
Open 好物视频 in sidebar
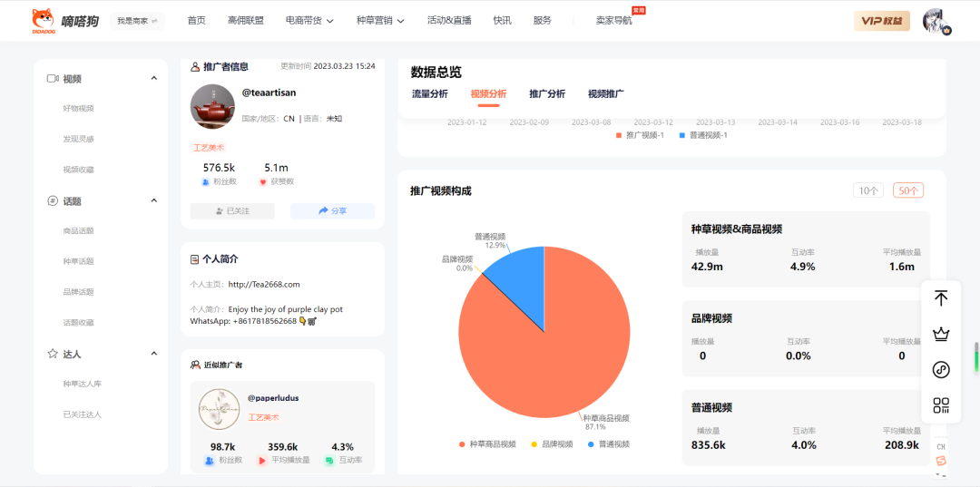tap(78, 109)
